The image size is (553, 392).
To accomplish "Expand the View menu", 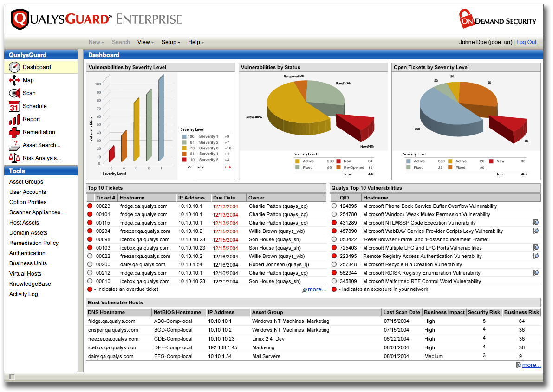I will [x=146, y=42].
